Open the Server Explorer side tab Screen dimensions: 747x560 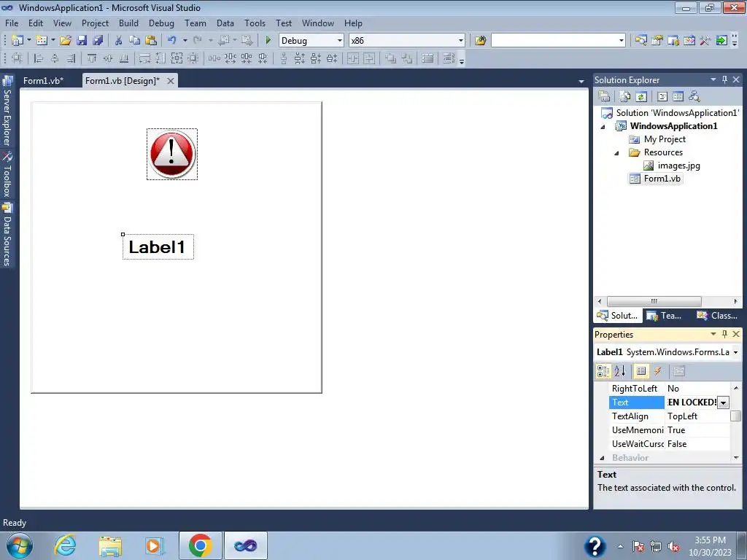[x=7, y=111]
